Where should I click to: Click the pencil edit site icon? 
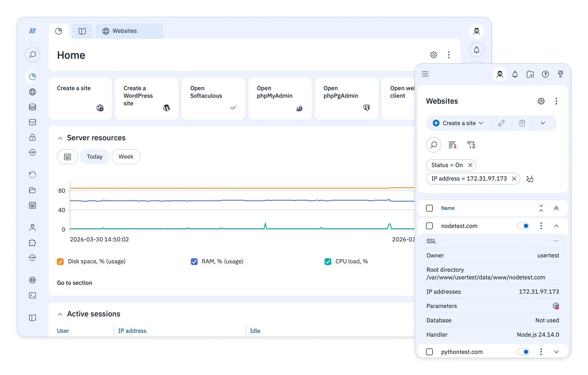(x=502, y=123)
